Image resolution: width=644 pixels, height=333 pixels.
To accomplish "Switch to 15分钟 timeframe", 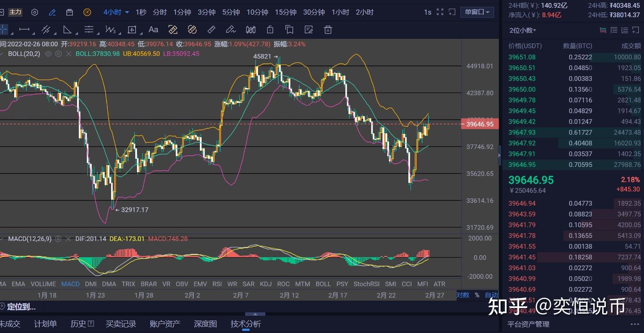I will [286, 12].
